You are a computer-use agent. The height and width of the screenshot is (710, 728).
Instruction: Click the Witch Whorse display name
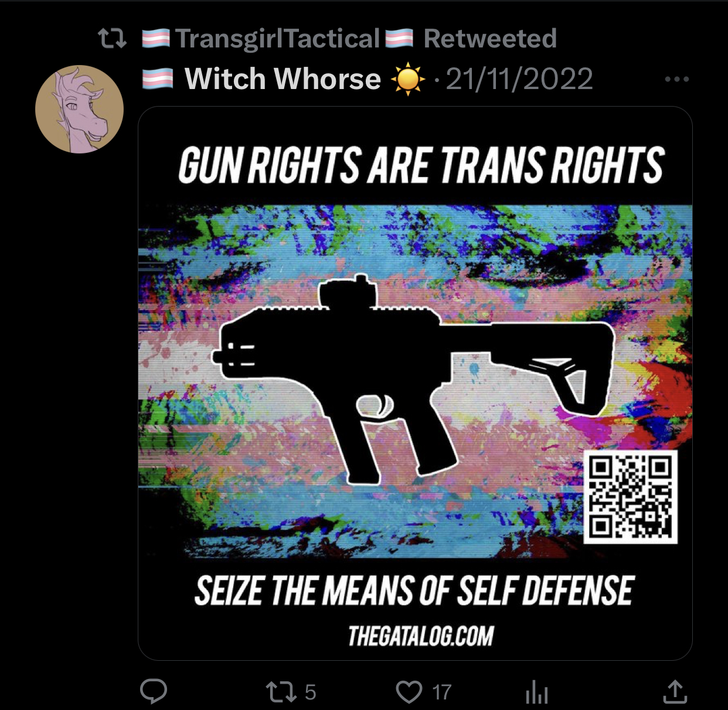(x=283, y=79)
